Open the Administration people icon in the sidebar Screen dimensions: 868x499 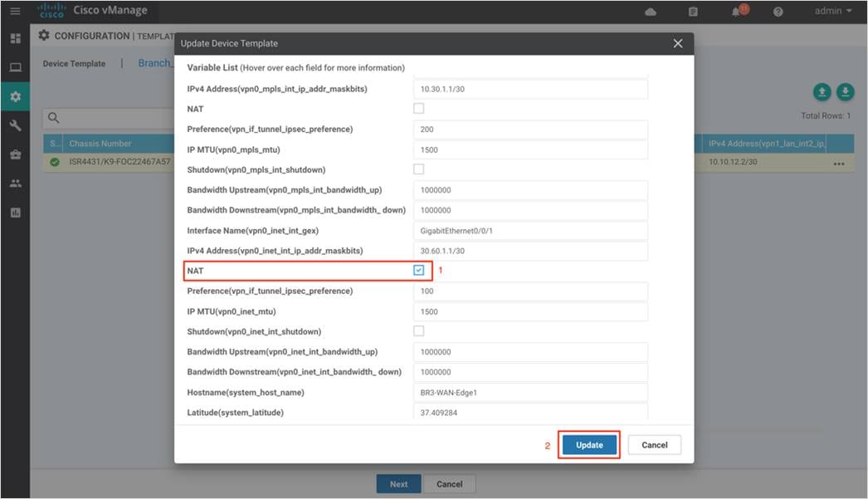(x=16, y=183)
